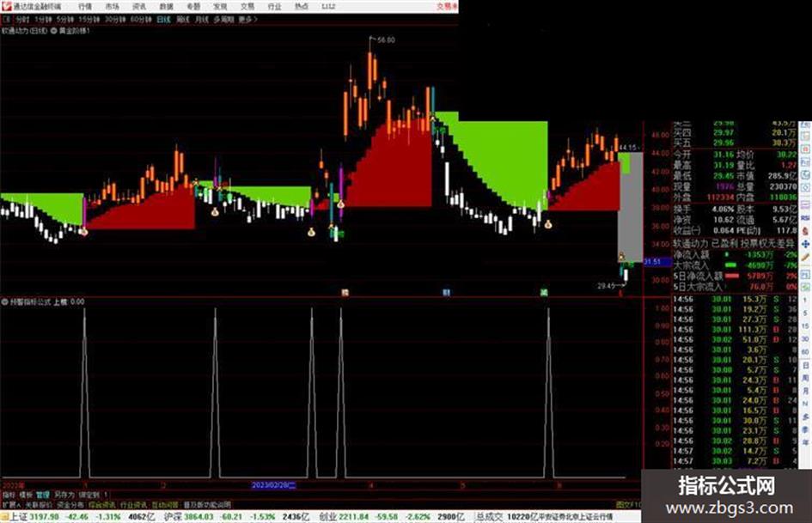Click the 绑定到 button at bottom
The image size is (812, 523).
(89, 495)
